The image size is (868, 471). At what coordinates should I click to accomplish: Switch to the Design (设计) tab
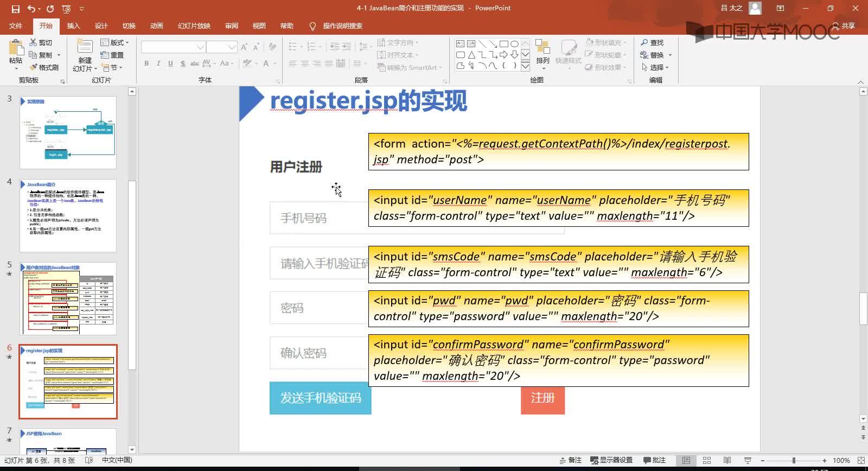point(101,26)
